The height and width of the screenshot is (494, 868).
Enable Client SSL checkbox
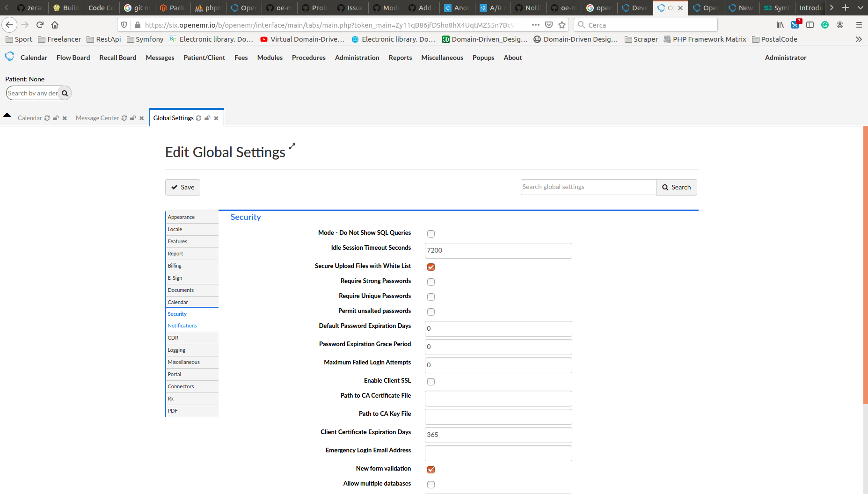431,382
